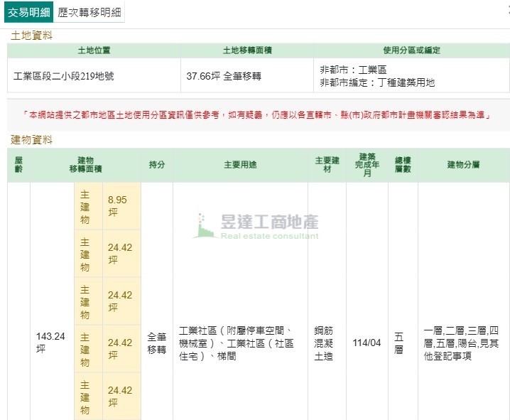Viewport: 510px width, 420px height.
Task: Click the 建物資料 section heading
Action: (31, 139)
